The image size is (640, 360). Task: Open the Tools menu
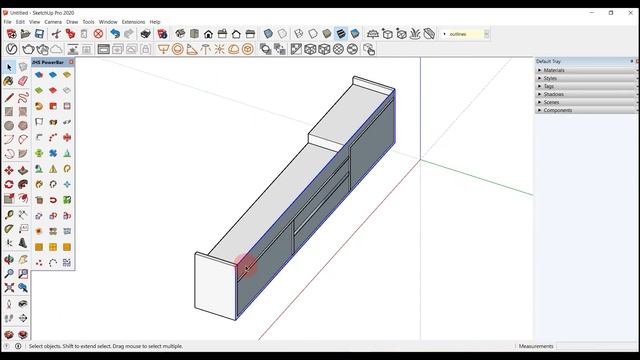coord(88,22)
